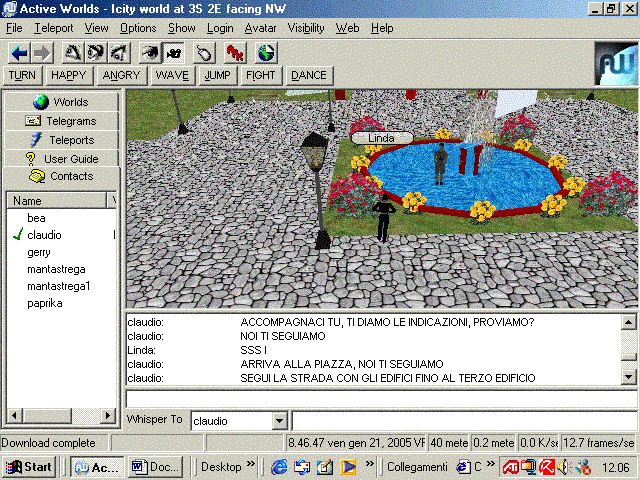Select contact paprika in the list
The width and height of the screenshot is (640, 480).
[45, 303]
